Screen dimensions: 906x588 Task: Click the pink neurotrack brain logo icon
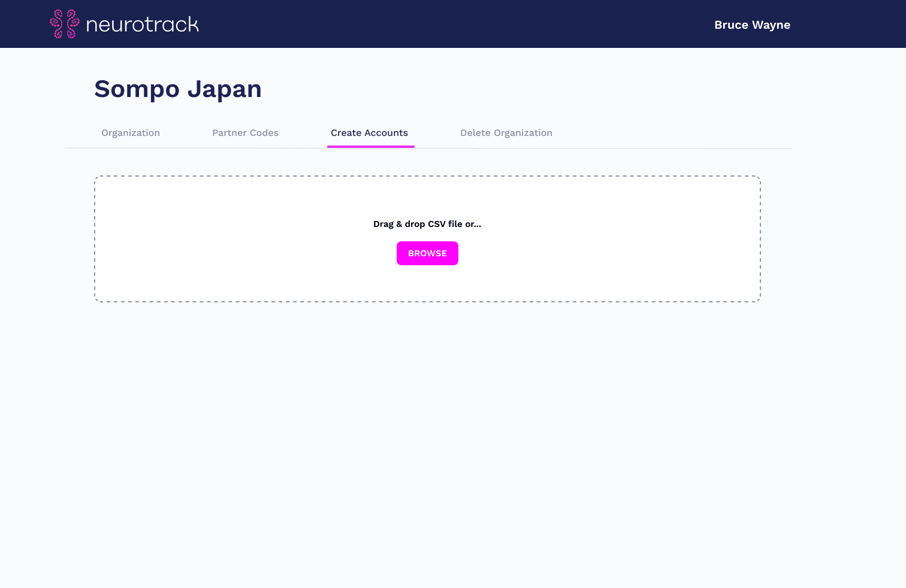tap(65, 24)
